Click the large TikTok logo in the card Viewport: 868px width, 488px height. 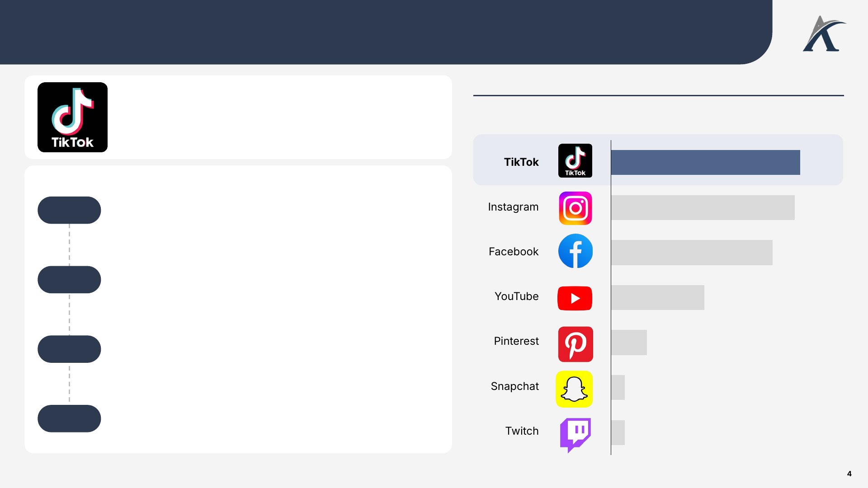click(72, 117)
